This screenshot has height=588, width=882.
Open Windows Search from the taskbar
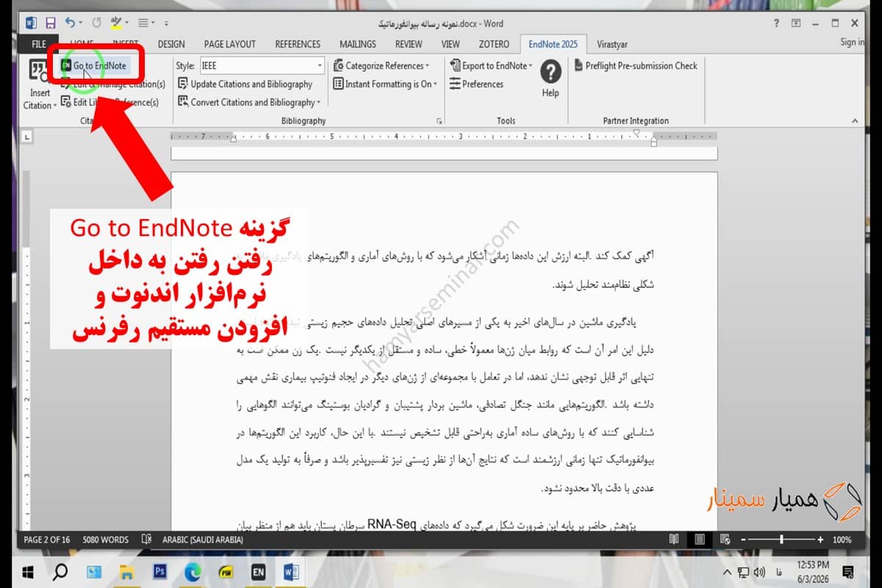[x=60, y=571]
